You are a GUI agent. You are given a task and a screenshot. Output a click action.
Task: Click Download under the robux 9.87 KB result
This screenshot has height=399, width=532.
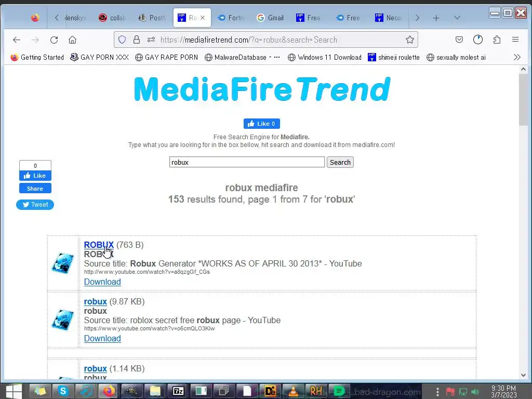tap(102, 338)
